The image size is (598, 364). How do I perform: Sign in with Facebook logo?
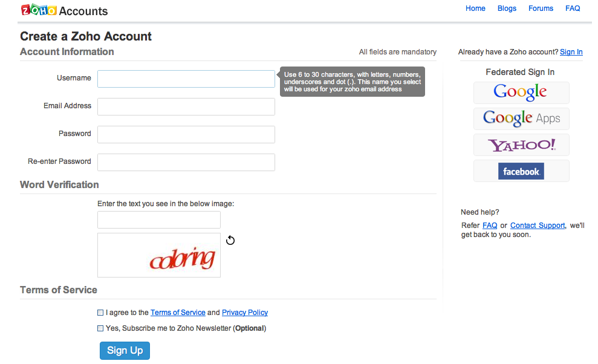point(521,171)
